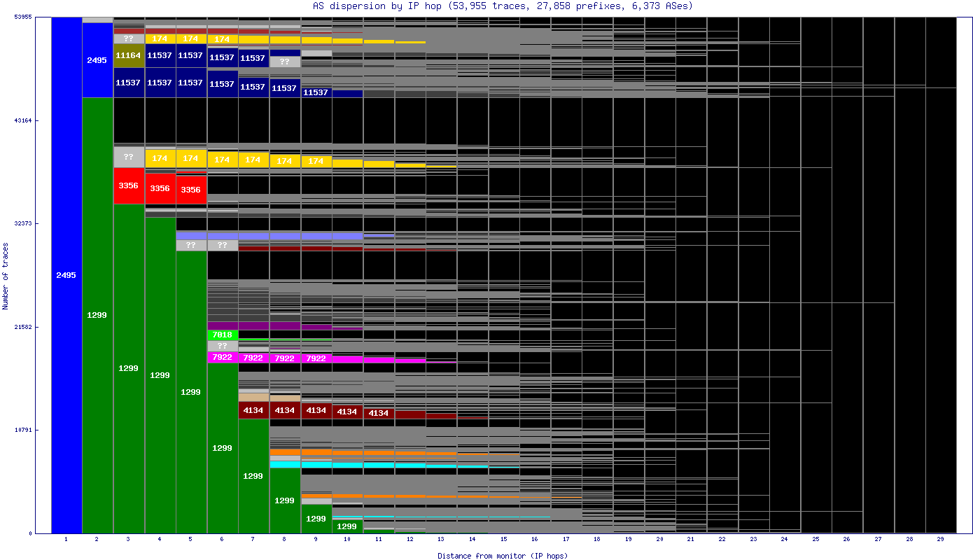Select the yellow 174 block in hop 9 column
The height and width of the screenshot is (560, 973).
click(x=316, y=162)
